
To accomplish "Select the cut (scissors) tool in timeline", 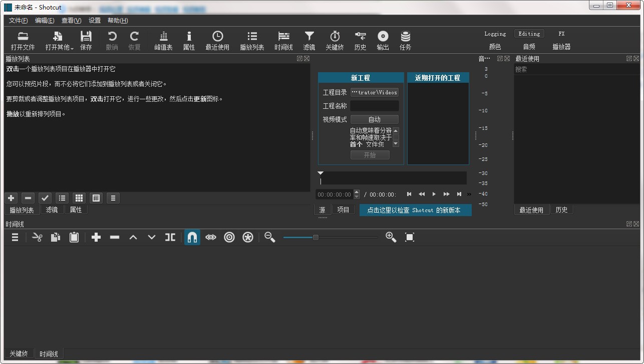I will point(37,237).
